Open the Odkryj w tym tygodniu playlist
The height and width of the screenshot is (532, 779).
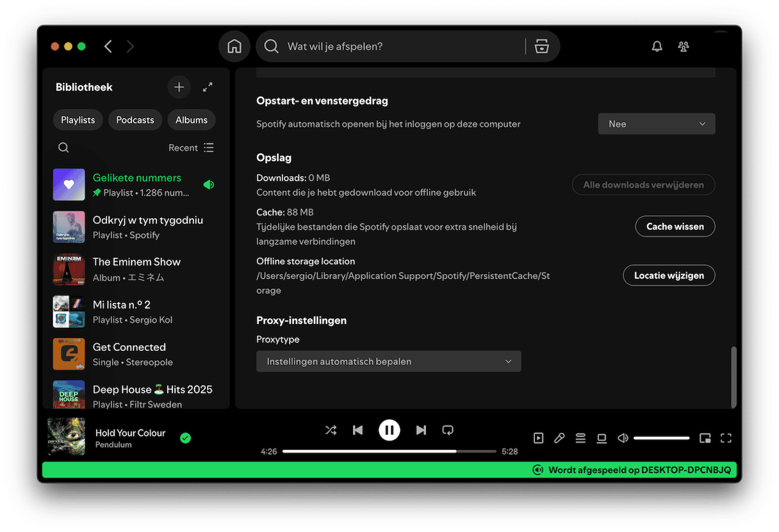coord(136,227)
